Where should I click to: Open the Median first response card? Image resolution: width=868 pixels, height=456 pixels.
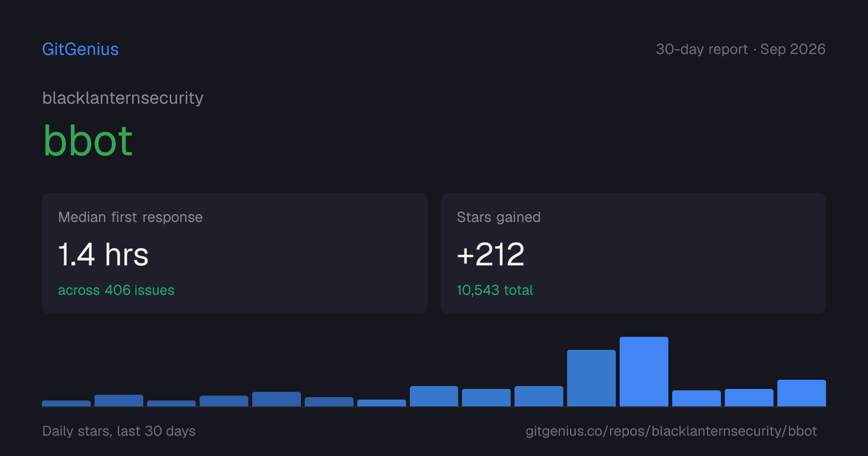[235, 253]
